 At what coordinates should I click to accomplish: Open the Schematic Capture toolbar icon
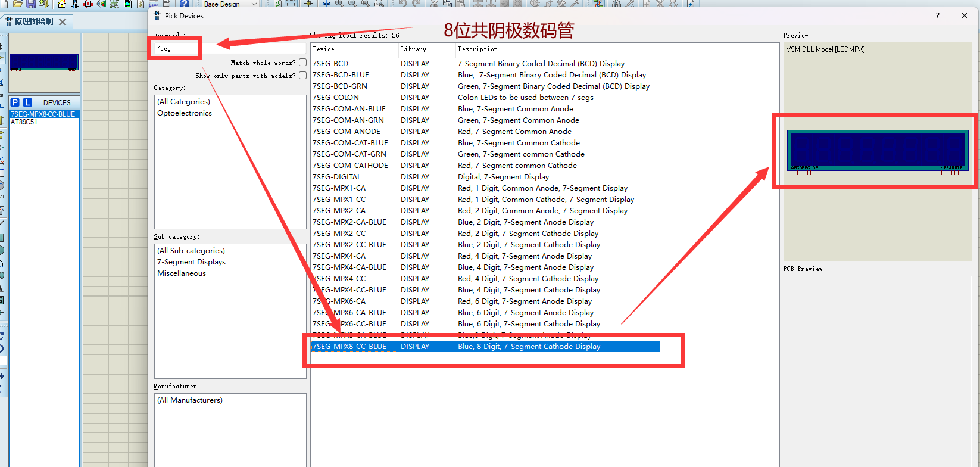tap(75, 4)
